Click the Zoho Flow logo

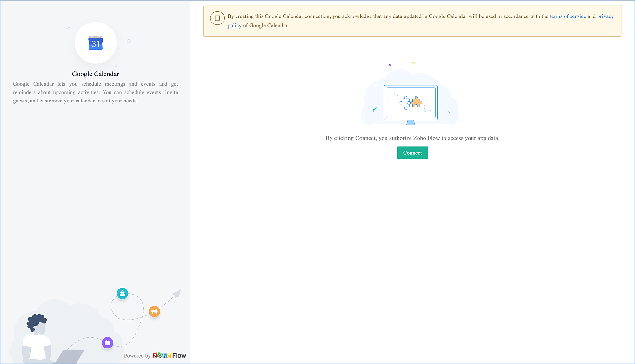[x=170, y=355]
